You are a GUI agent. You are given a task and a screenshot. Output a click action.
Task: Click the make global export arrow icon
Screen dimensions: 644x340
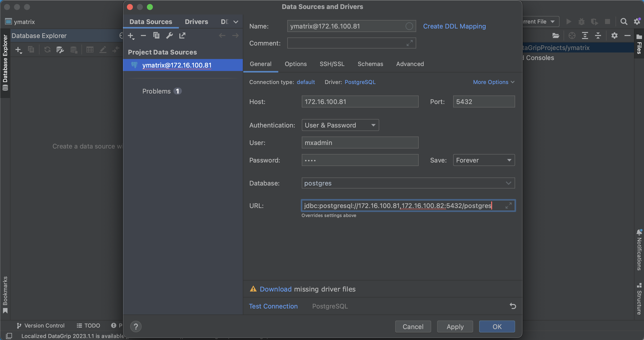182,36
